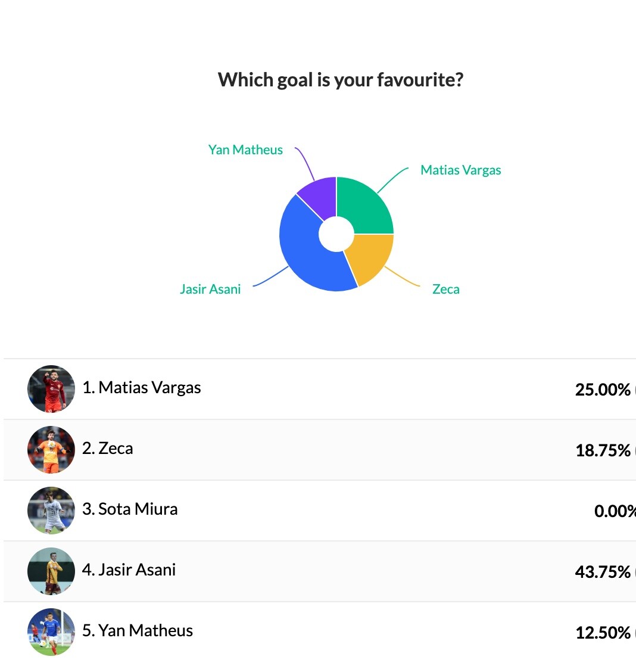Click Jasir Asani player avatar photo
This screenshot has width=636, height=672.
tap(51, 571)
